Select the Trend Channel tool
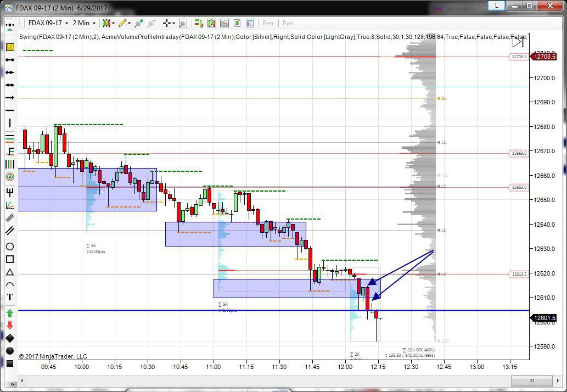The height and width of the screenshot is (392, 567). click(x=10, y=231)
